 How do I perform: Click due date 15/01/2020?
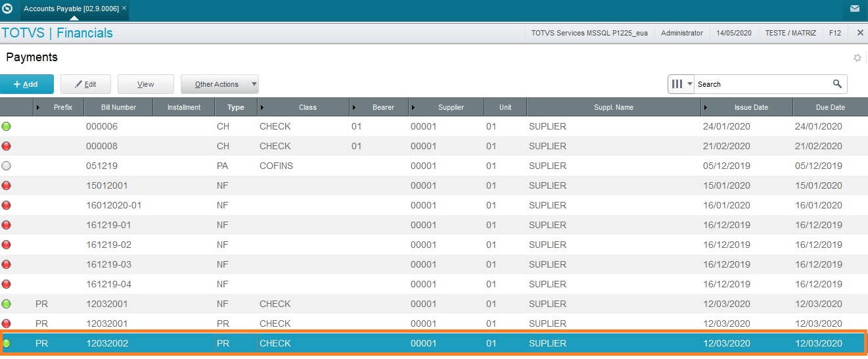(818, 185)
